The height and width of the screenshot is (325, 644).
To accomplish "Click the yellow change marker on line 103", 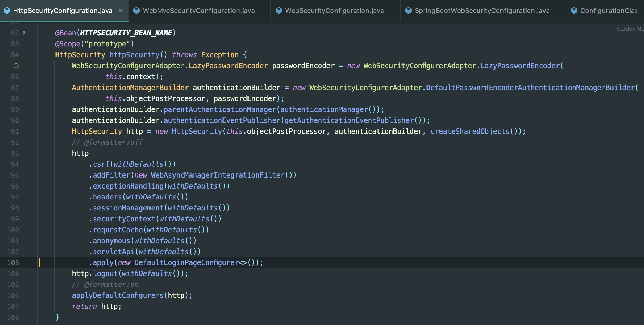I will coord(39,263).
